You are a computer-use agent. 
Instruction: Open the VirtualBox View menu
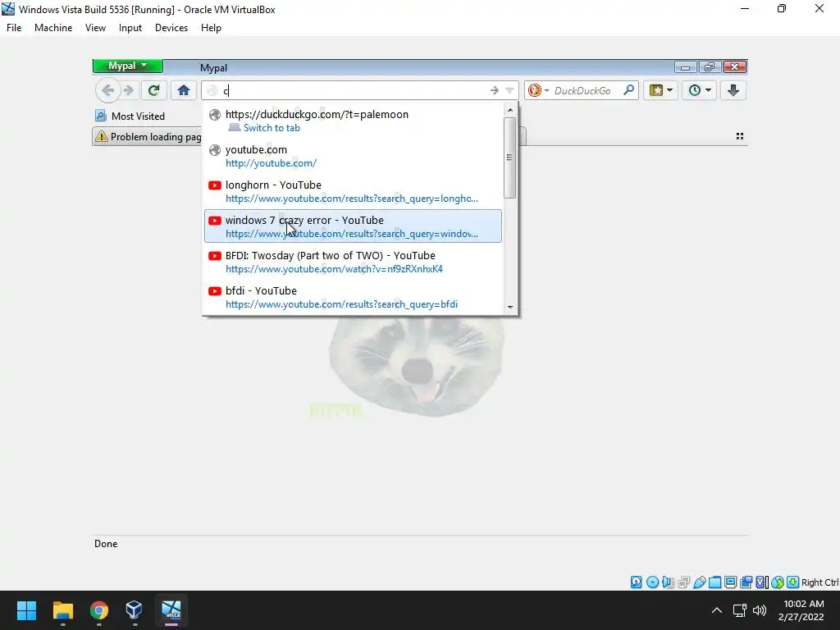point(95,28)
